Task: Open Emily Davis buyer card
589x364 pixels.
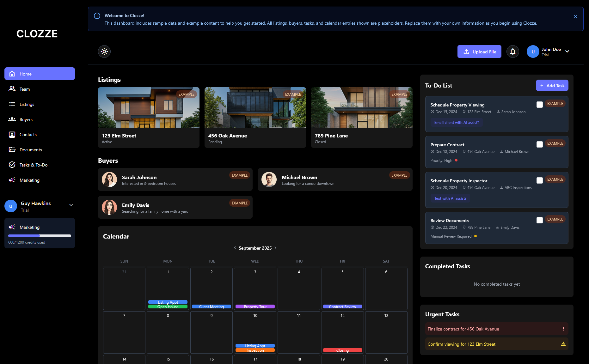Action: point(175,207)
